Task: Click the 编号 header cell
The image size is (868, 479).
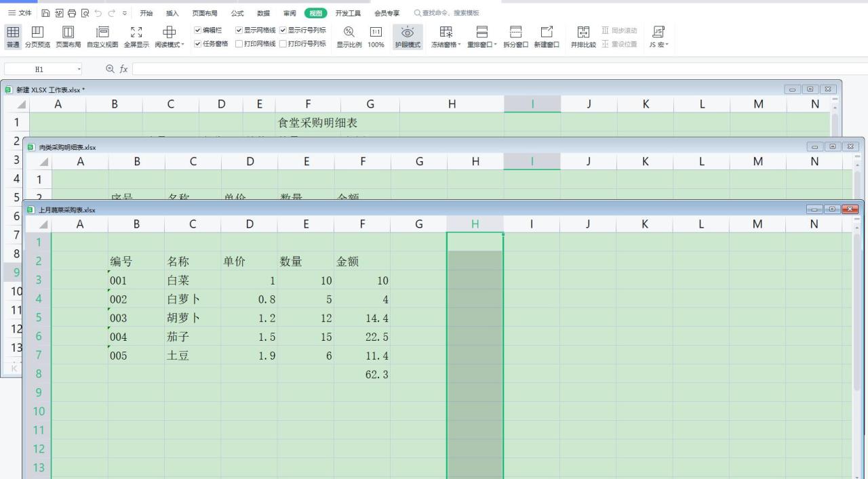Action: click(x=136, y=262)
